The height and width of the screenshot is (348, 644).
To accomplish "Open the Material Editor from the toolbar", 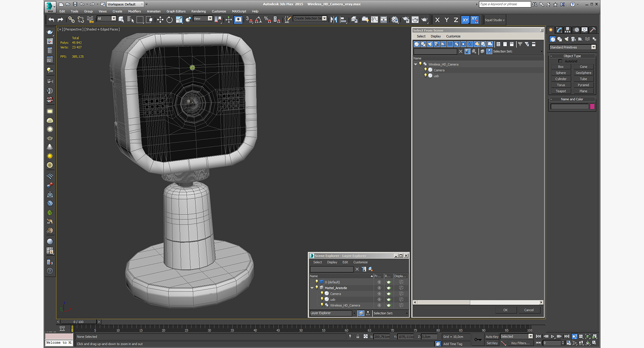I will click(395, 20).
